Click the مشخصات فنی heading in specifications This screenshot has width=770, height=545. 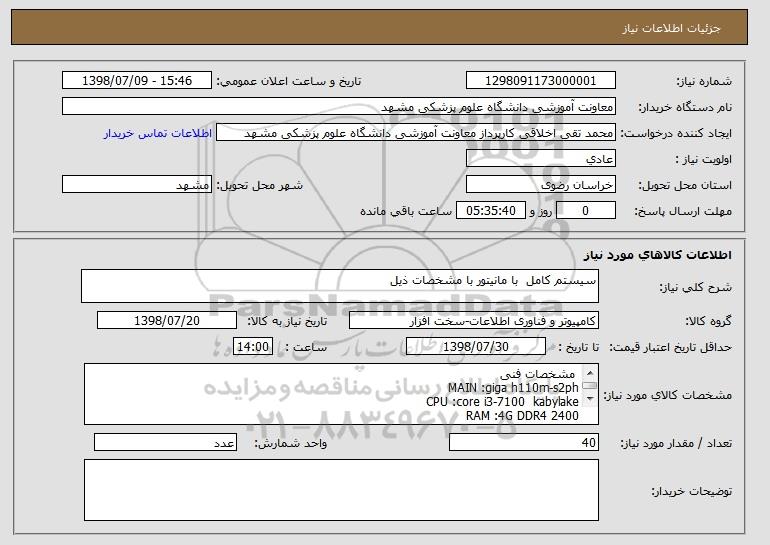[537, 374]
